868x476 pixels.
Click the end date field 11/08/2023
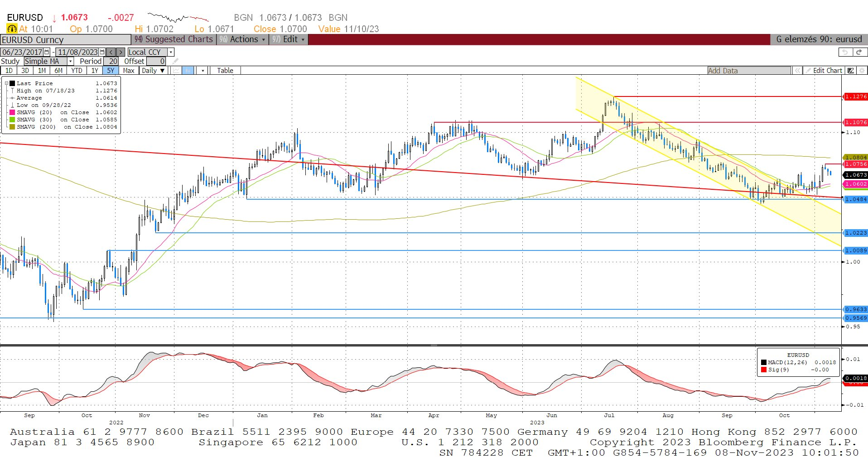[77, 52]
